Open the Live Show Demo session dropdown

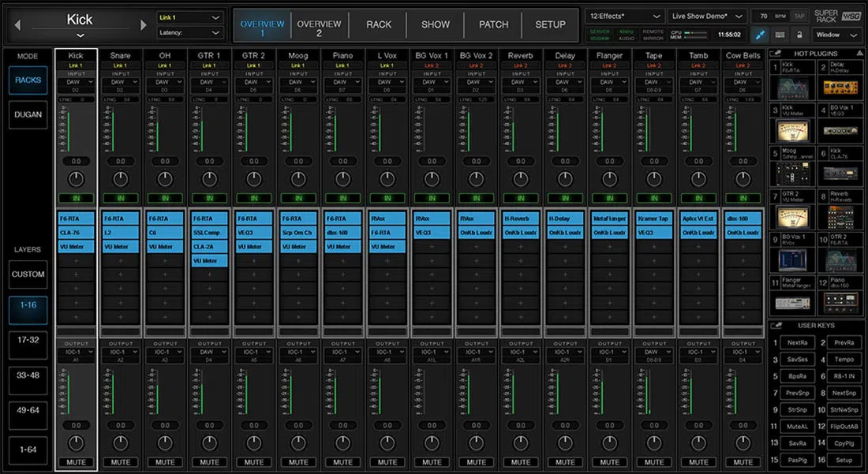click(x=706, y=15)
